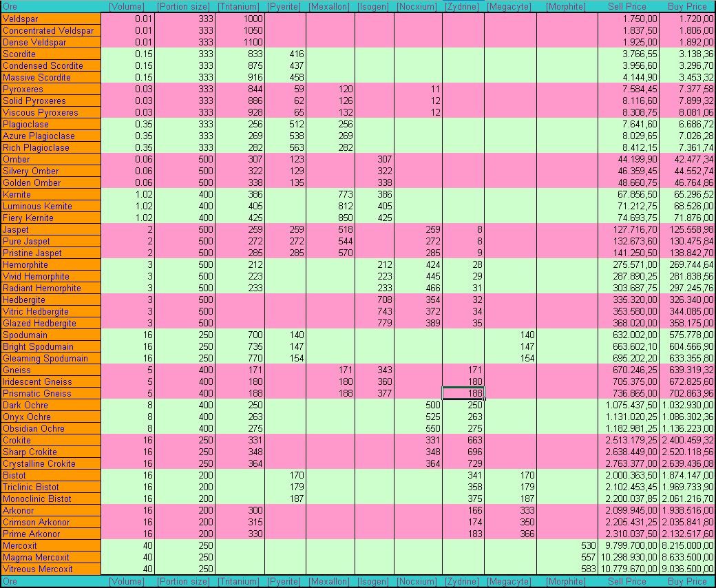
Task: Select the Crokite ore cell
Action: point(50,441)
